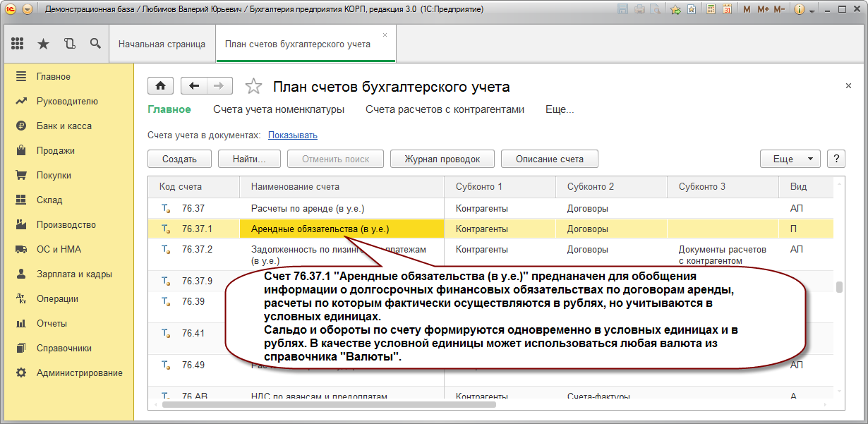The height and width of the screenshot is (424, 868).
Task: Open the Еще... navigation link
Action: coord(560,109)
